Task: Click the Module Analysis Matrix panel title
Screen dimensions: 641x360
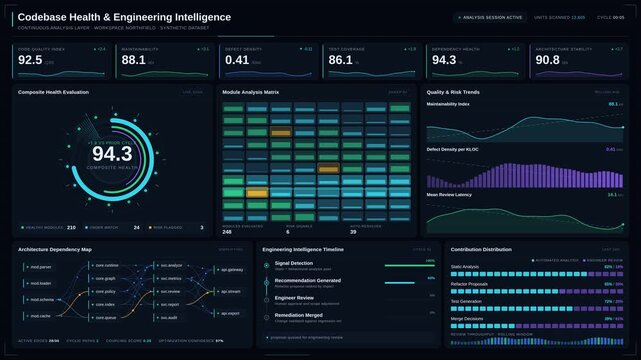Action: [x=251, y=92]
